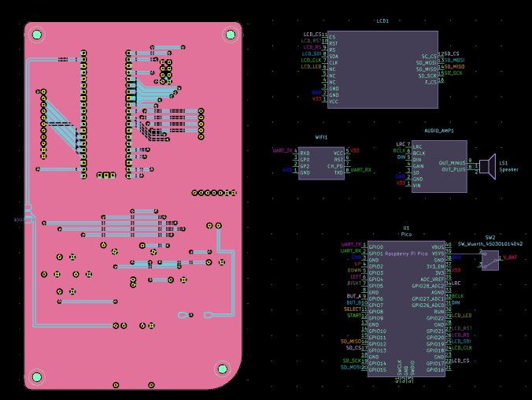Click the bottom-left mounting hole on the PCB
The image size is (532, 400).
(37, 377)
